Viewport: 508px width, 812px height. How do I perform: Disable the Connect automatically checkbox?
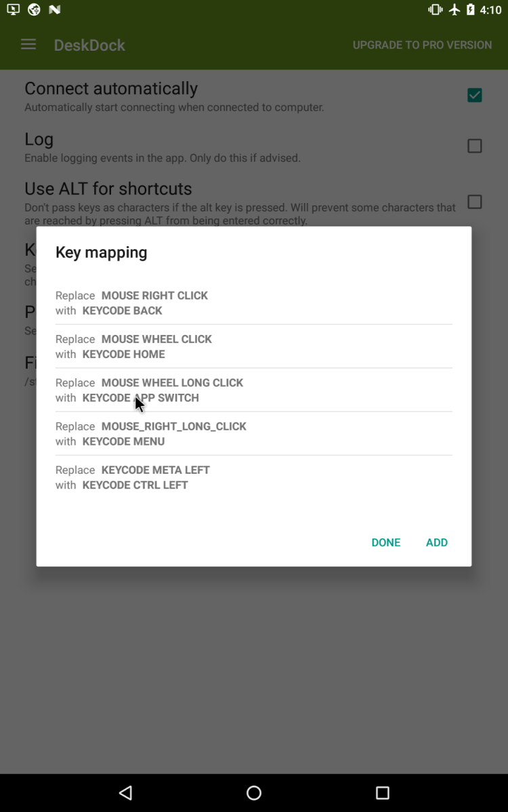coord(474,95)
